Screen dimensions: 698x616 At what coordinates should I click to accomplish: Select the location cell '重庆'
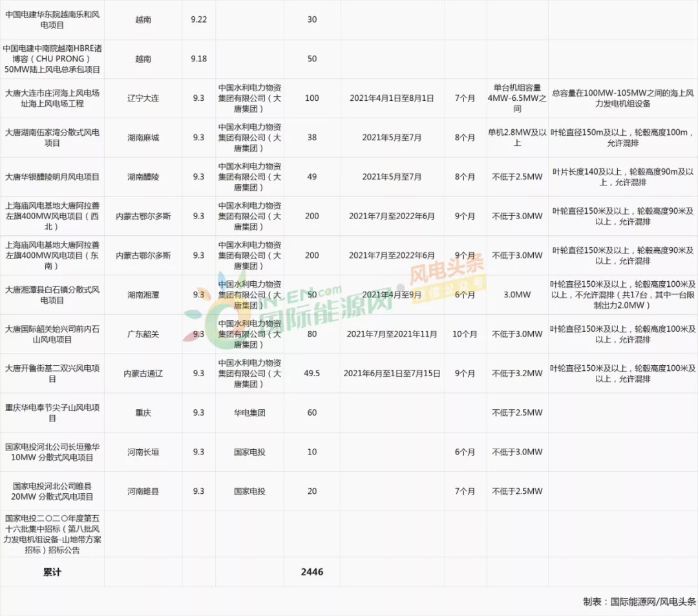click(x=143, y=412)
